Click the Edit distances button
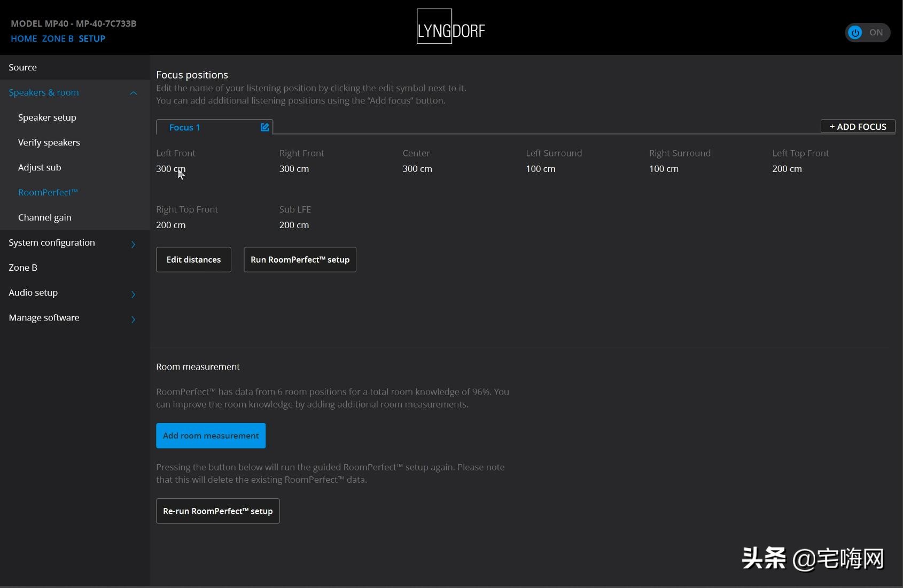The image size is (903, 588). coord(193,260)
